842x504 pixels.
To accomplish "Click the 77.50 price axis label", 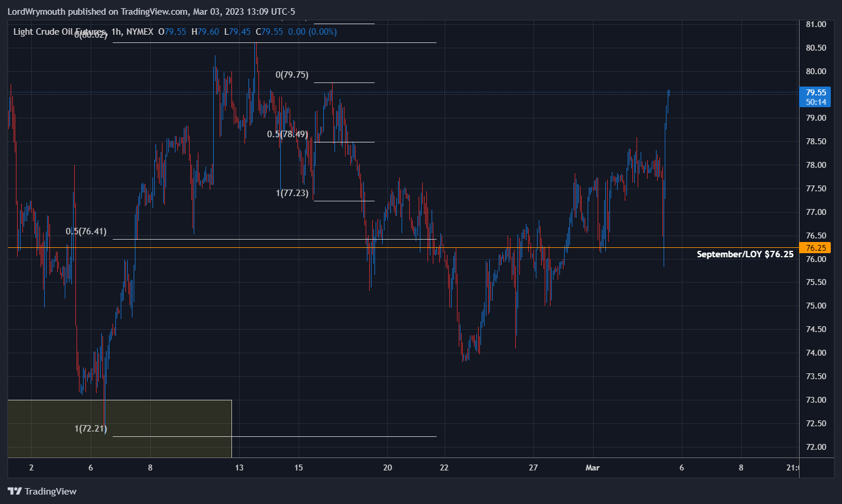I will [x=816, y=188].
